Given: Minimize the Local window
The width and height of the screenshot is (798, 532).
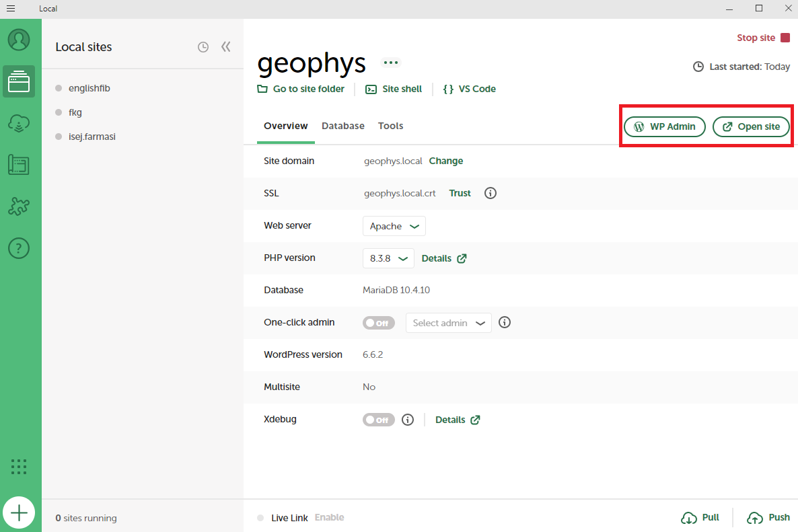Looking at the screenshot, I should 729,8.
